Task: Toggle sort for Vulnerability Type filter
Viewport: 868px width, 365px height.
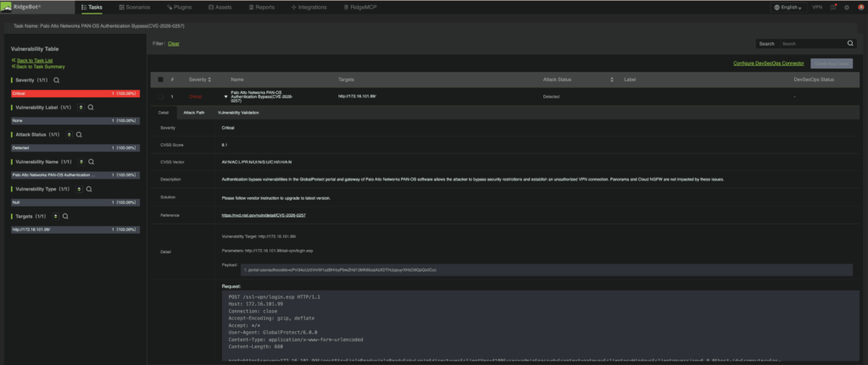Action: pos(79,189)
